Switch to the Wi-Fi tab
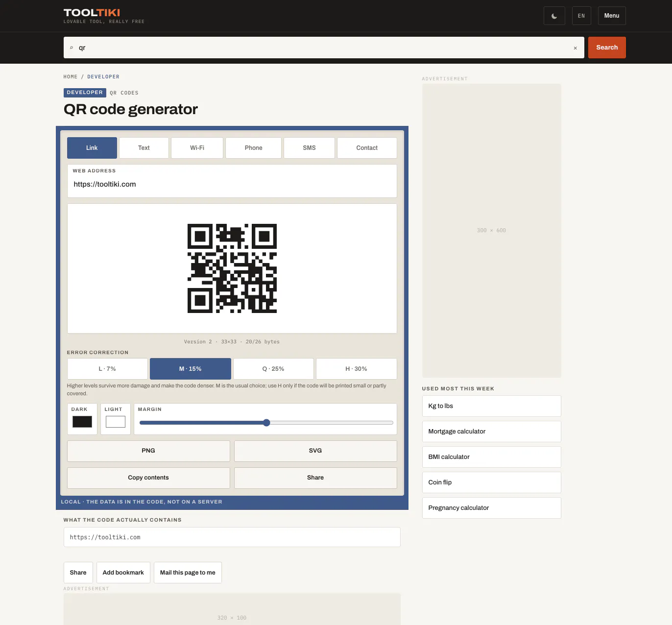 click(x=197, y=148)
